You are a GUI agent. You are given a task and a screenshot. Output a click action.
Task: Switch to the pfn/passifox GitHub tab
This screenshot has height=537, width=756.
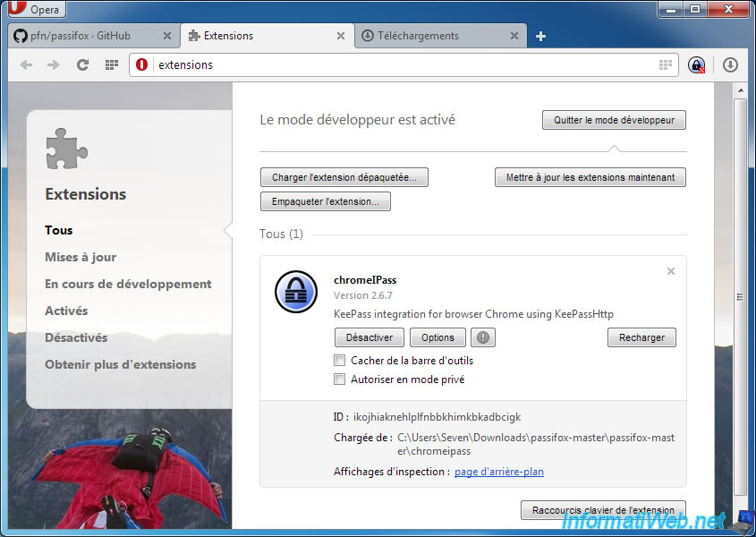click(94, 36)
